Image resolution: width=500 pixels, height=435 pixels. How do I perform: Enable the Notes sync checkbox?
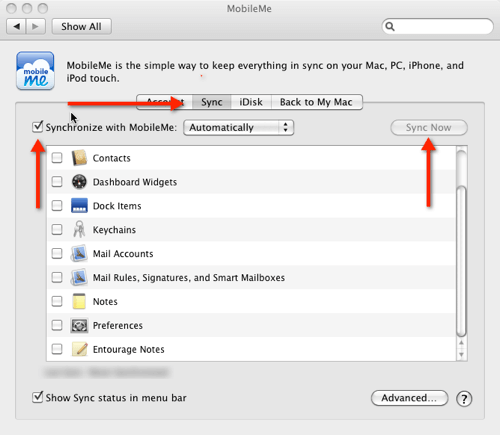(x=57, y=301)
